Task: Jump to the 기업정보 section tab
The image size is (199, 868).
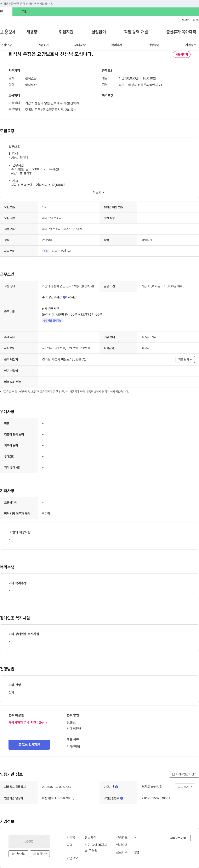Action: click(x=191, y=45)
